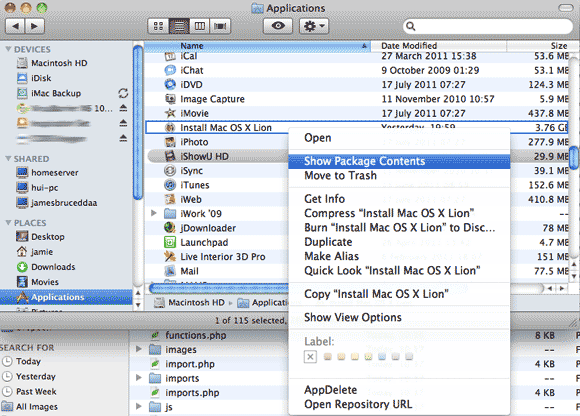This screenshot has height=416, width=580.
Task: Expand the imports folder in back window
Action: click(x=139, y=378)
